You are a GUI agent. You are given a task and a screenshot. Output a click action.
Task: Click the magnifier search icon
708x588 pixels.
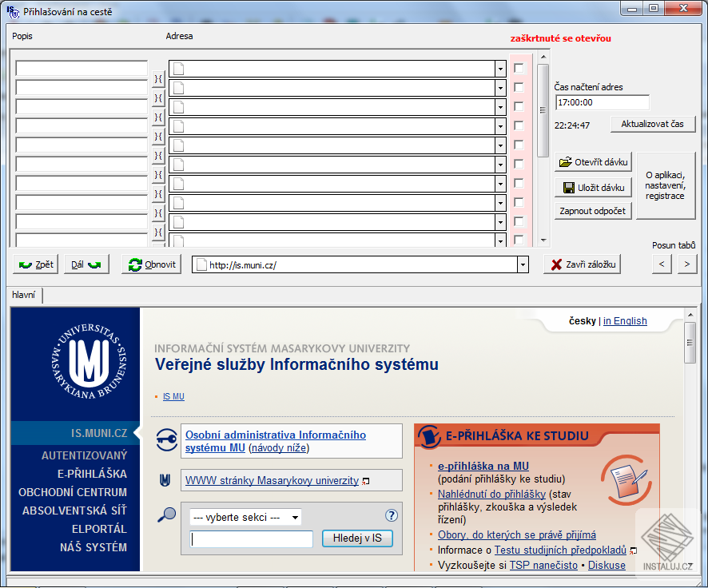pos(167,514)
